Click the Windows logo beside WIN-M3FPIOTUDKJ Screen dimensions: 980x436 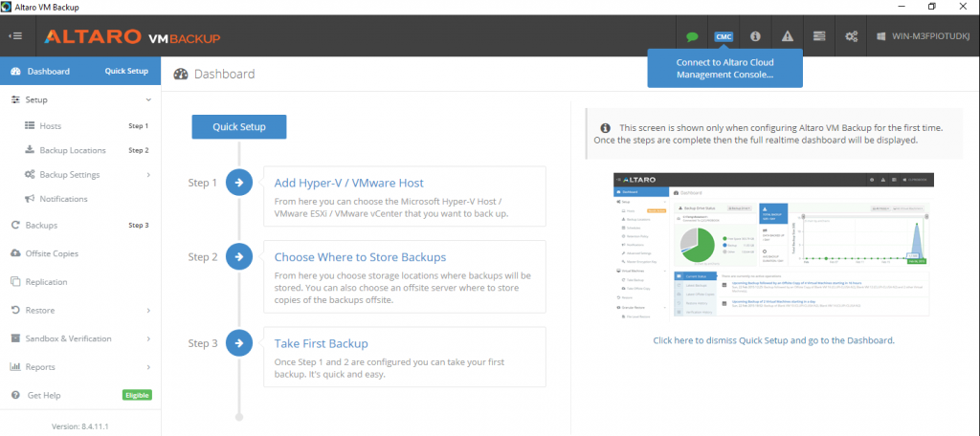881,37
